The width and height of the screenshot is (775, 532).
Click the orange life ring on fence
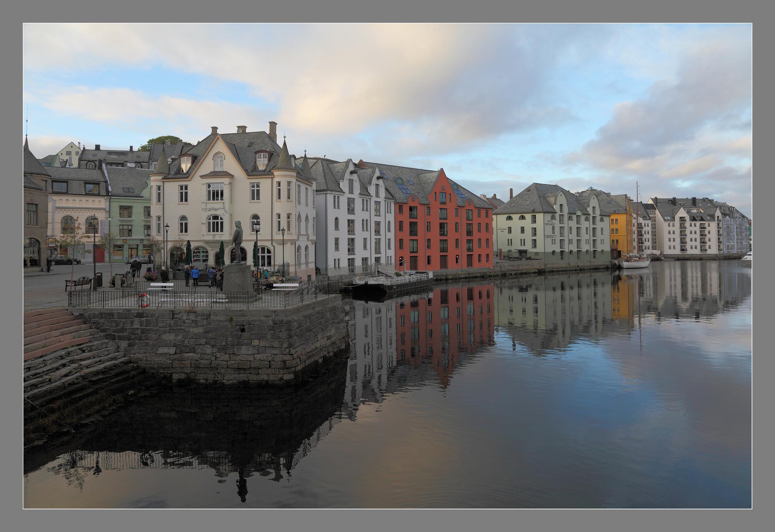(144, 300)
